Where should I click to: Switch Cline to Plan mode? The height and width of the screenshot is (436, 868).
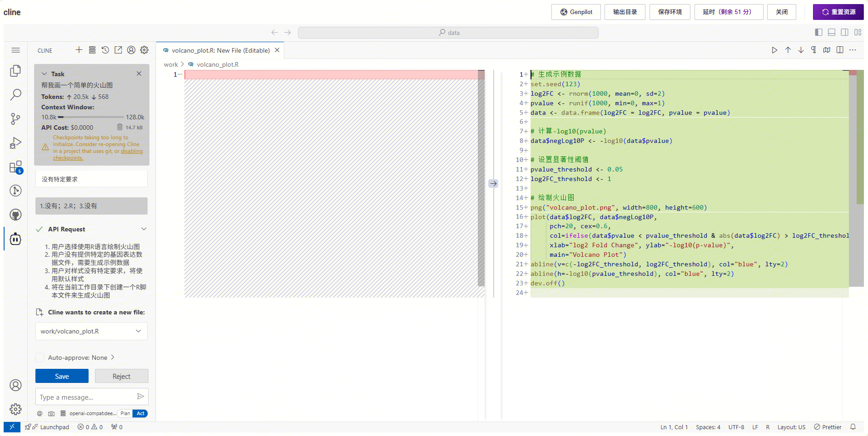(x=125, y=414)
